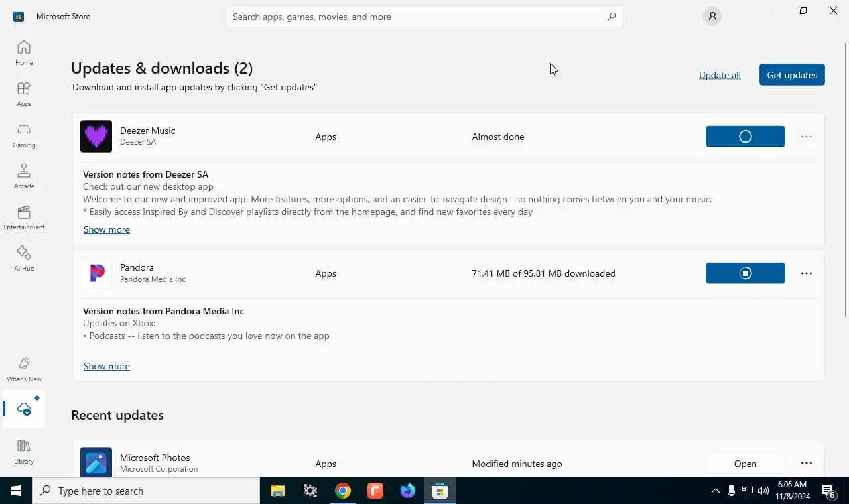Open the Arcade section
Screen dimensions: 849x504
24,176
